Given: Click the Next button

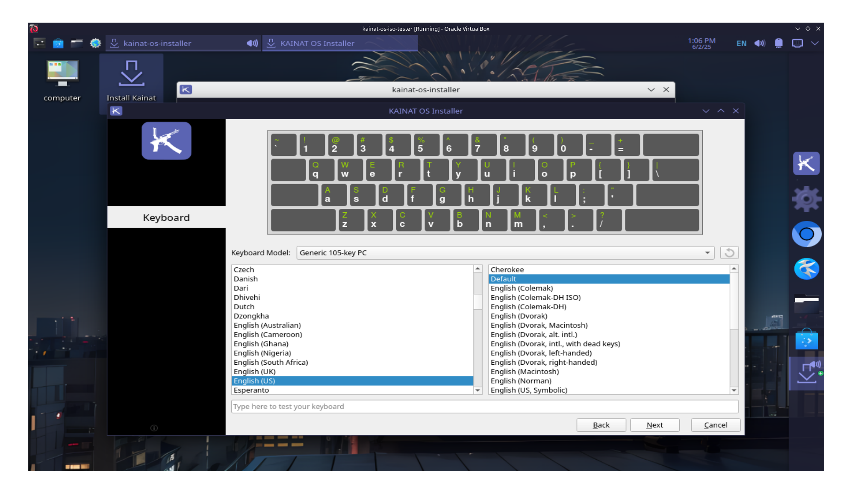Looking at the screenshot, I should pyautogui.click(x=654, y=425).
